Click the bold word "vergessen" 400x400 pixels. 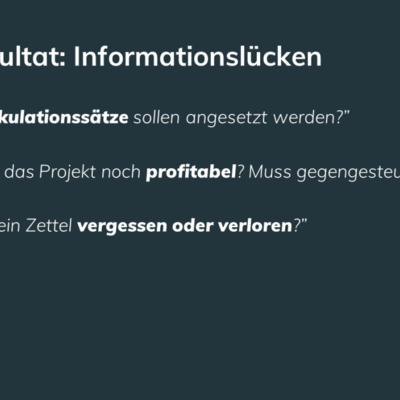click(122, 227)
